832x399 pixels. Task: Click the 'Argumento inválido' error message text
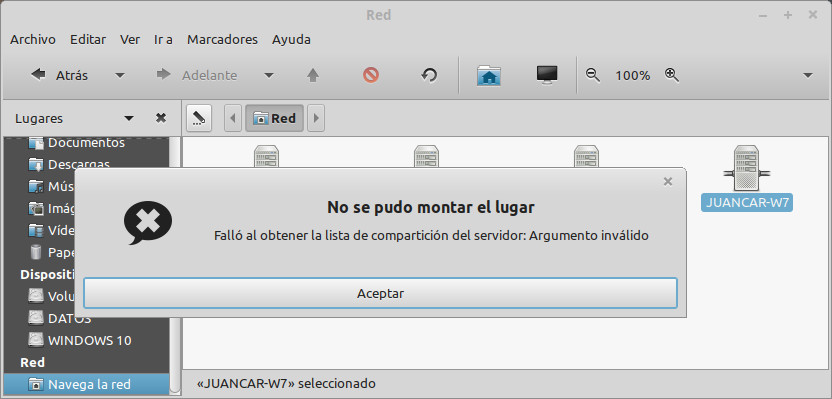coord(589,236)
